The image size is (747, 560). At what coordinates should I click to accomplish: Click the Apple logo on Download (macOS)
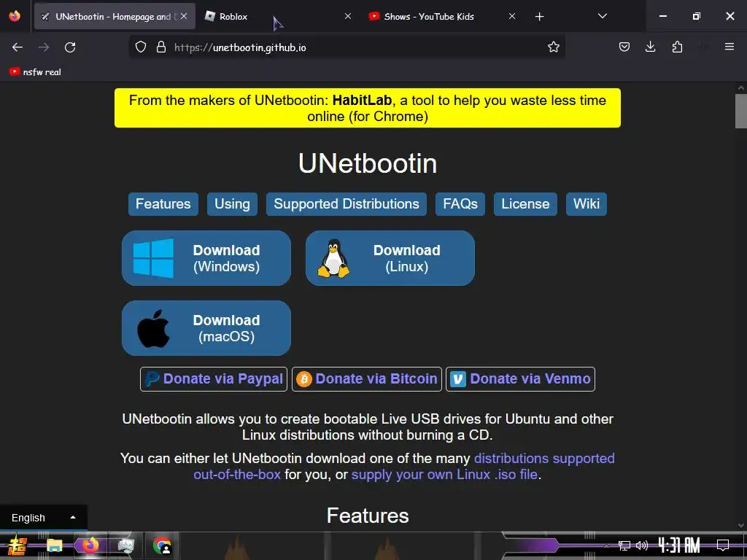click(153, 329)
